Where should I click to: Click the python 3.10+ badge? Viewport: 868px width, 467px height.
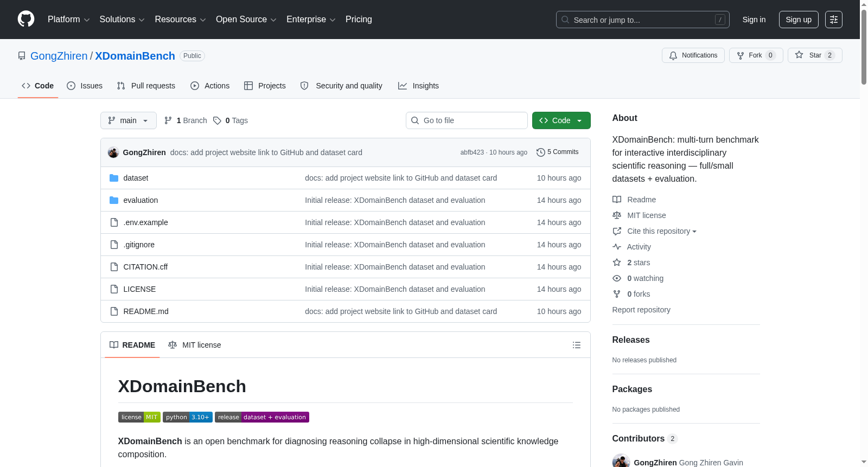click(188, 417)
